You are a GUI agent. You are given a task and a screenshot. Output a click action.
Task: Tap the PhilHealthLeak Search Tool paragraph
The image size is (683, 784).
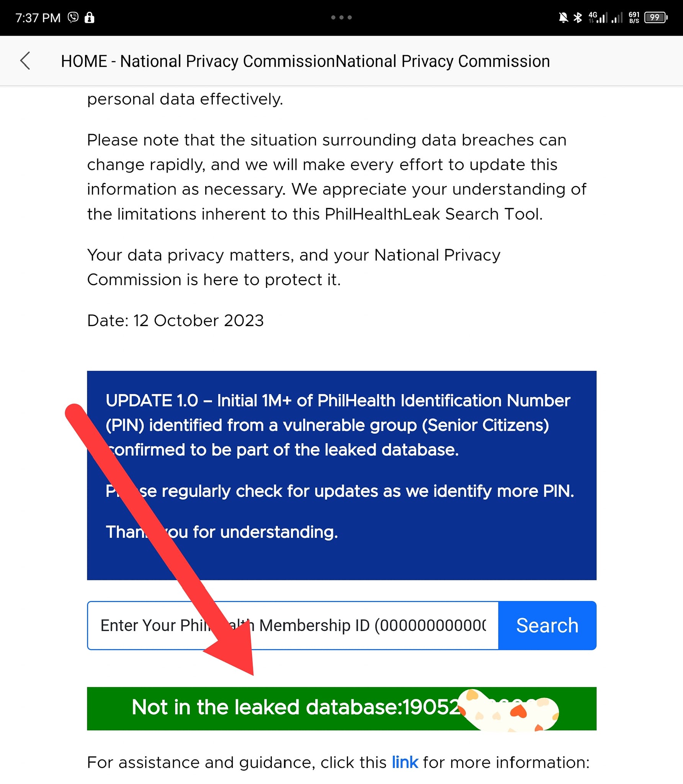tap(337, 177)
